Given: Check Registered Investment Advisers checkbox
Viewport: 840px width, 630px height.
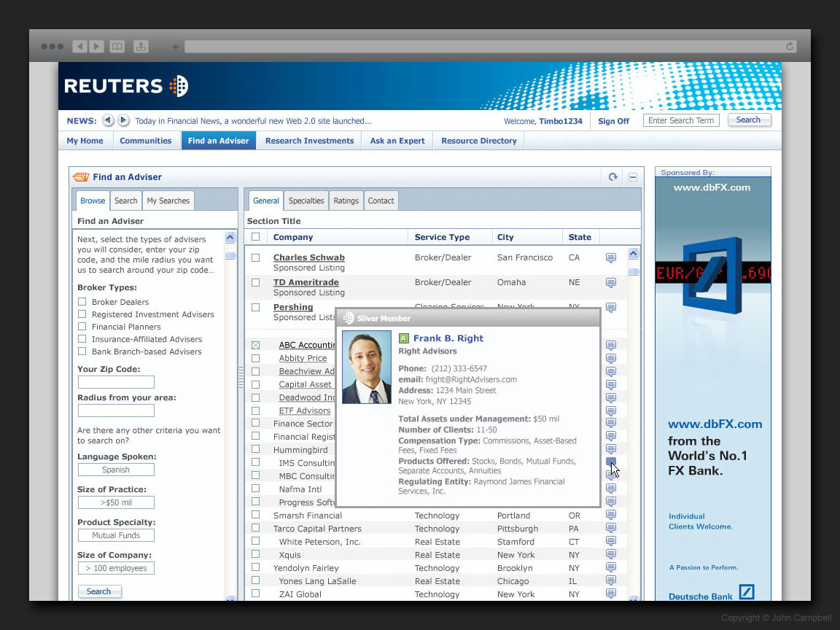Looking at the screenshot, I should [x=82, y=314].
